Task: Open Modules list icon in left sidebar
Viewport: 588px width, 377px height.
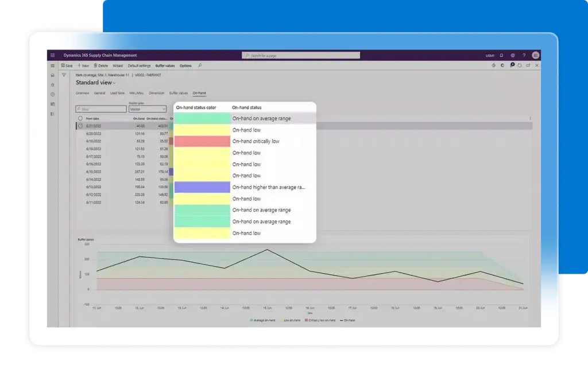Action: [52, 114]
